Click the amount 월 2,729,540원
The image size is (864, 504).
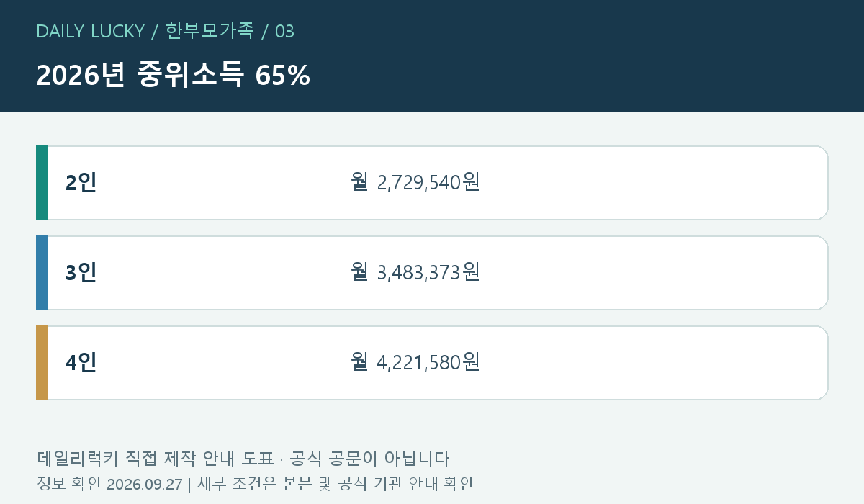pos(415,182)
